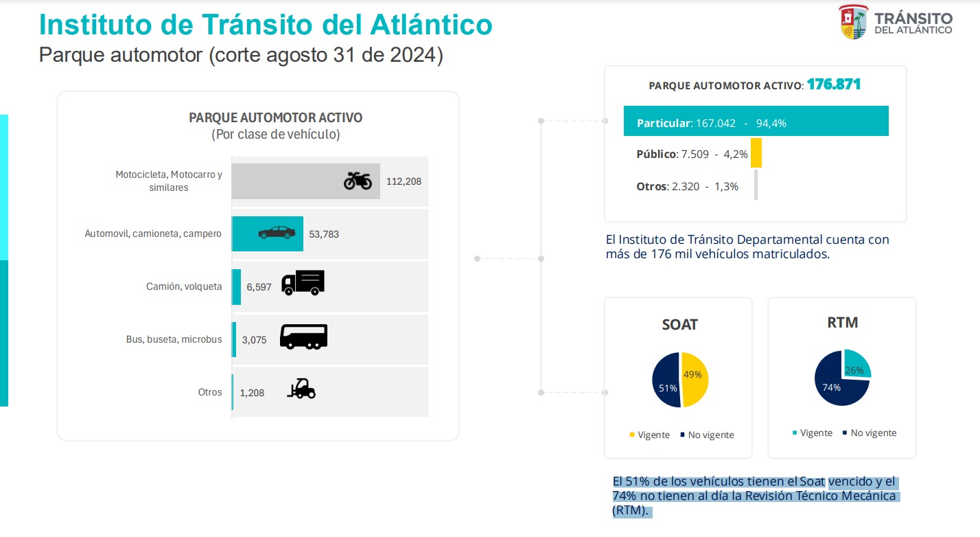
Task: Click the label "Motocicleta, Motocarro y similares"
Action: 169,181
